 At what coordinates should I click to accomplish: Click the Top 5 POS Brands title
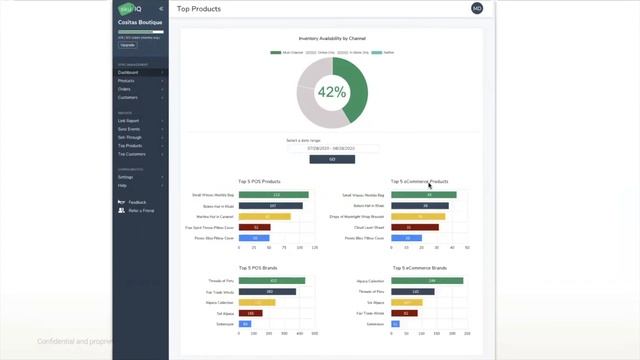(x=258, y=268)
